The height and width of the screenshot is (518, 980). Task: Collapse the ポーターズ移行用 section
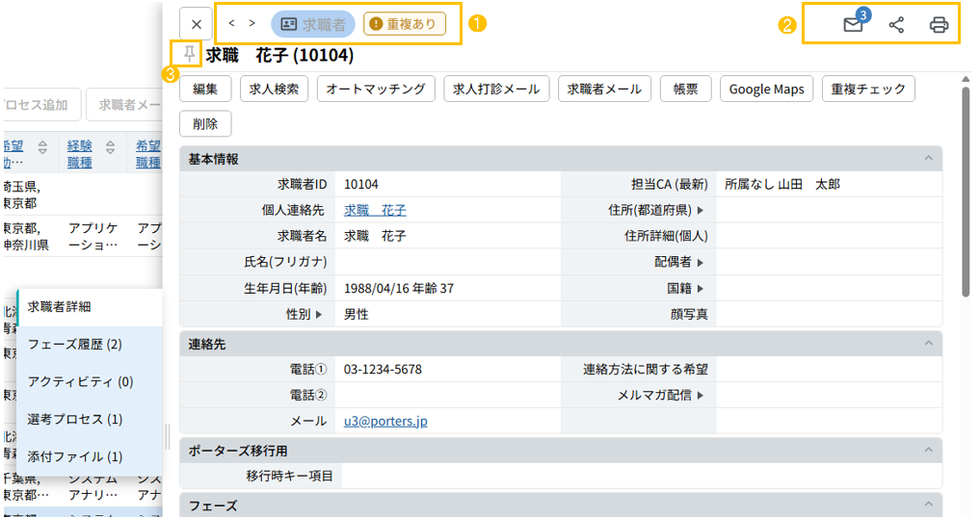click(928, 450)
